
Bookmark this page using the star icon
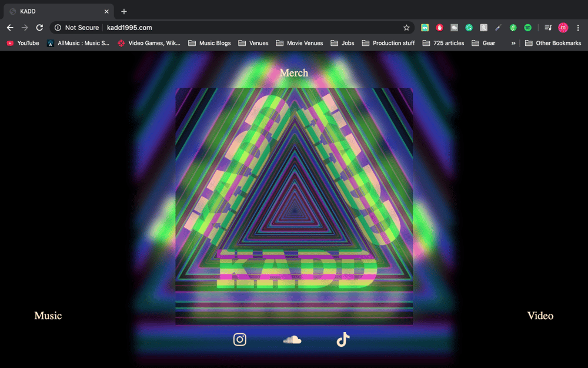point(406,27)
